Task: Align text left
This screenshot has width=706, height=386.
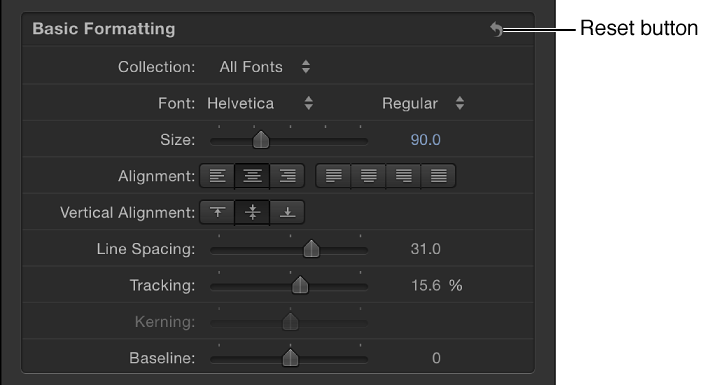Action: click(217, 176)
